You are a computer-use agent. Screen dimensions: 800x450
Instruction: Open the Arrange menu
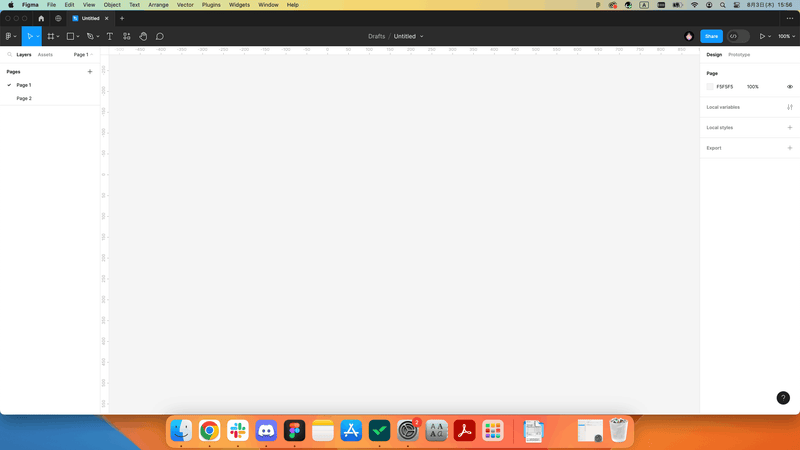[x=158, y=5]
